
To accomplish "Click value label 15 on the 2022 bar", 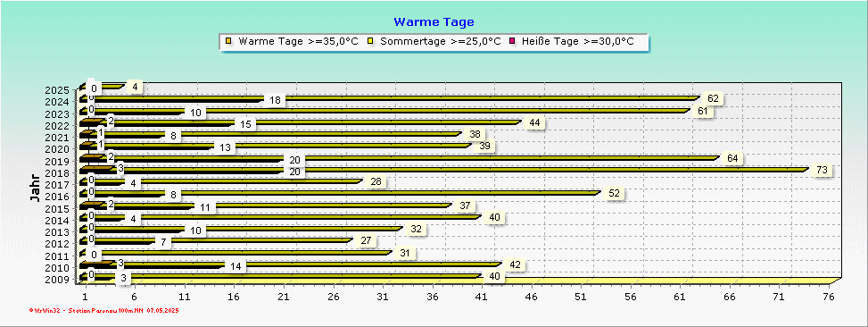I will [x=245, y=124].
